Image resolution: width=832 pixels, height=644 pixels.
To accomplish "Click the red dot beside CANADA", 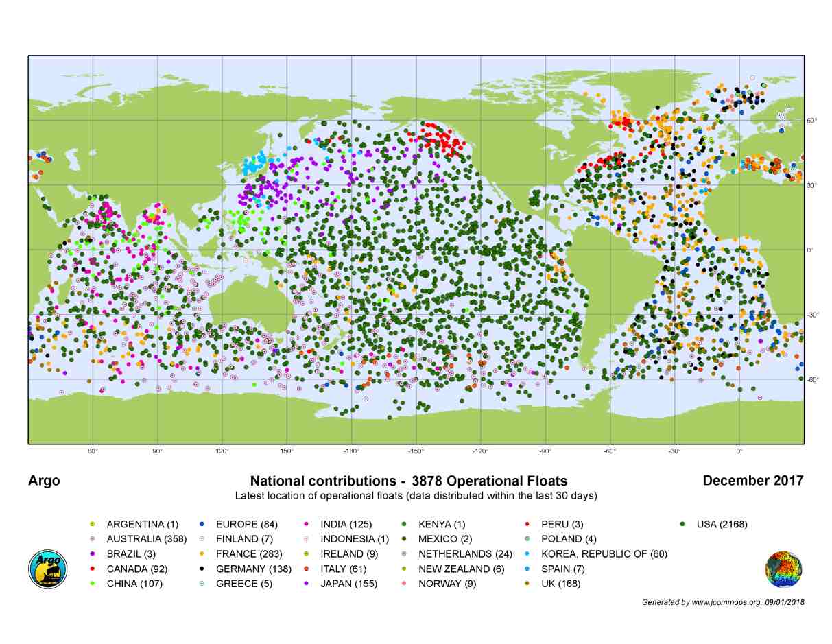I will point(93,569).
